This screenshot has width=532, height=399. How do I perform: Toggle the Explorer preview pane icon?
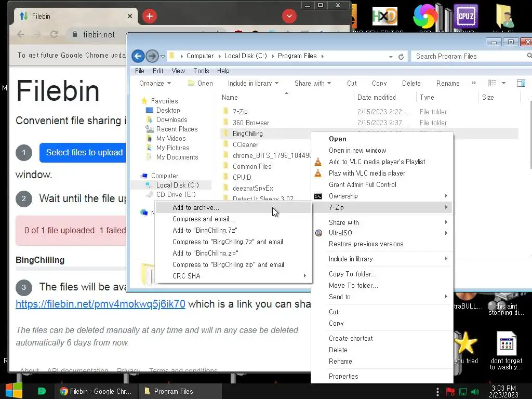click(x=521, y=83)
